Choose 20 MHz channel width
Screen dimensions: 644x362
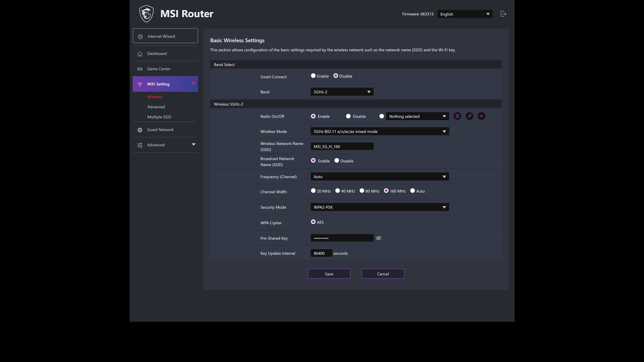coord(313,191)
